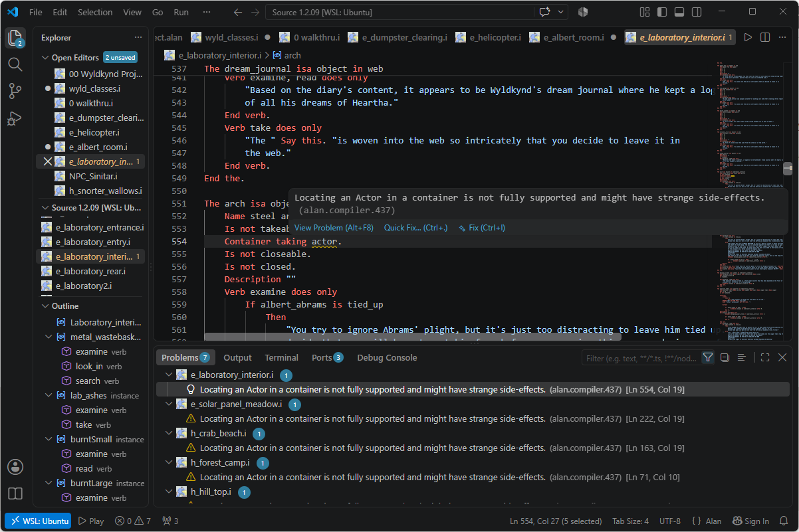Switch to the Ports panel tab
The height and width of the screenshot is (532, 799).
(327, 357)
